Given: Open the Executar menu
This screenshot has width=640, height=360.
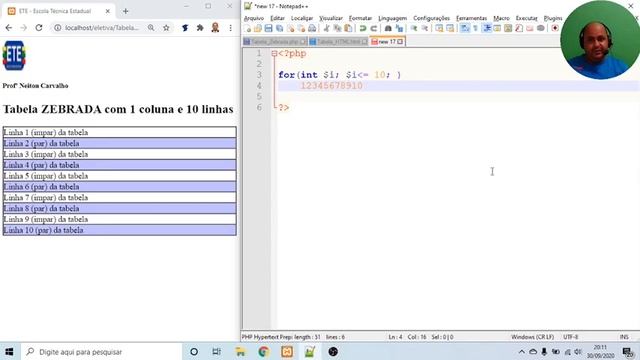Looking at the screenshot, I should 527,18.
